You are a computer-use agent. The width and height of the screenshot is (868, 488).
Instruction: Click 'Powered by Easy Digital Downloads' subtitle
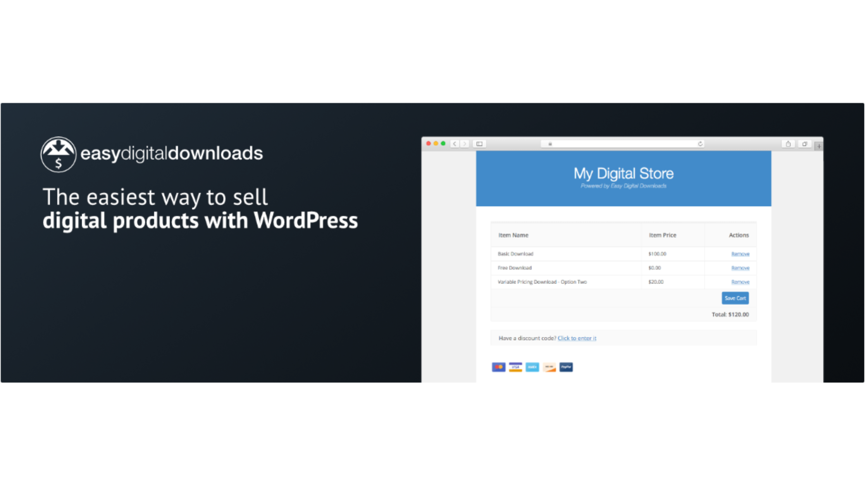point(623,186)
